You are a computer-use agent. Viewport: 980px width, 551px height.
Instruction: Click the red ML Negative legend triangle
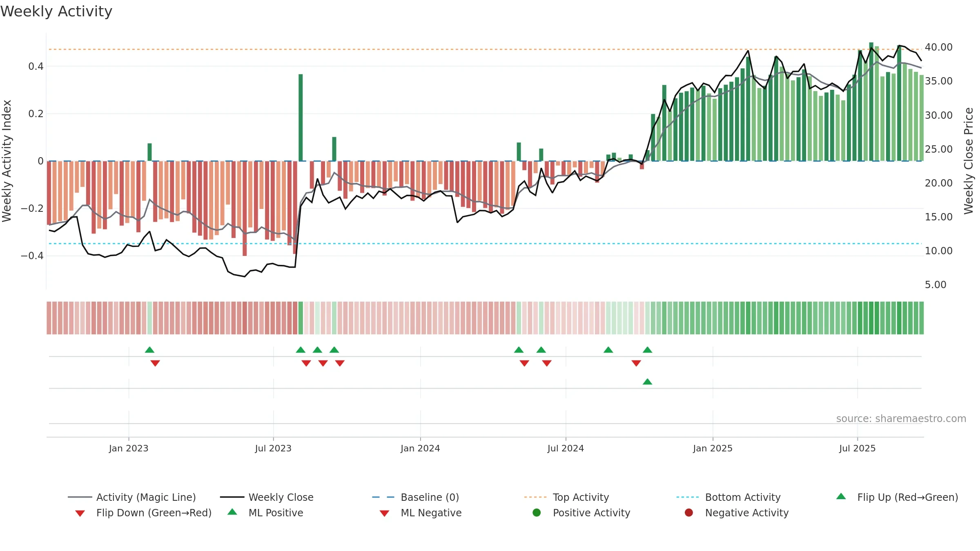384,513
